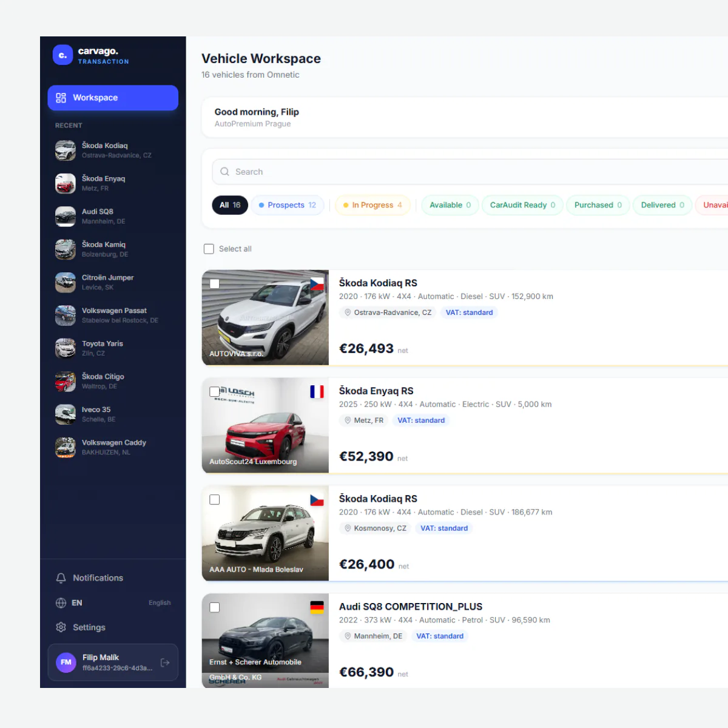728x728 pixels.
Task: Open the Audi SQ8 COMPETITION_PLUS title
Action: click(411, 607)
